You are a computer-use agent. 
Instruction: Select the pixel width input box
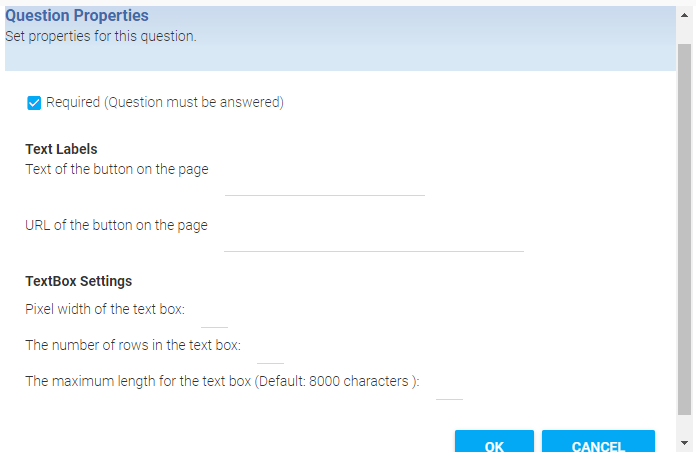tap(214, 316)
